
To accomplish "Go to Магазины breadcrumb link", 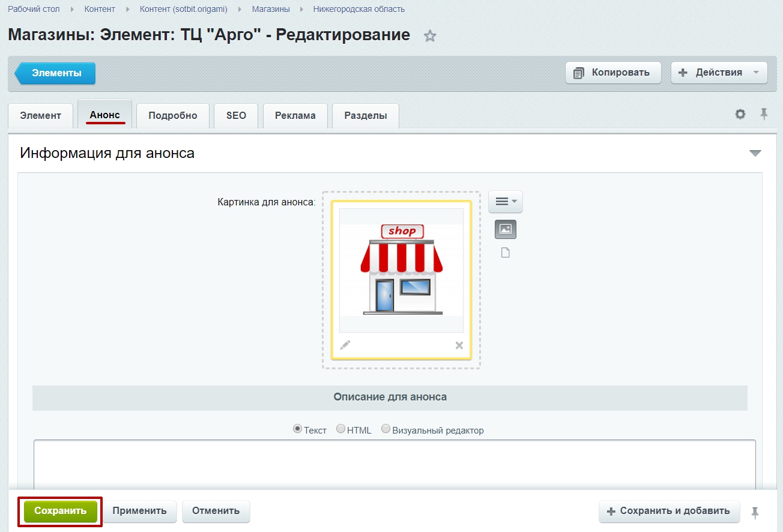I will (x=271, y=9).
